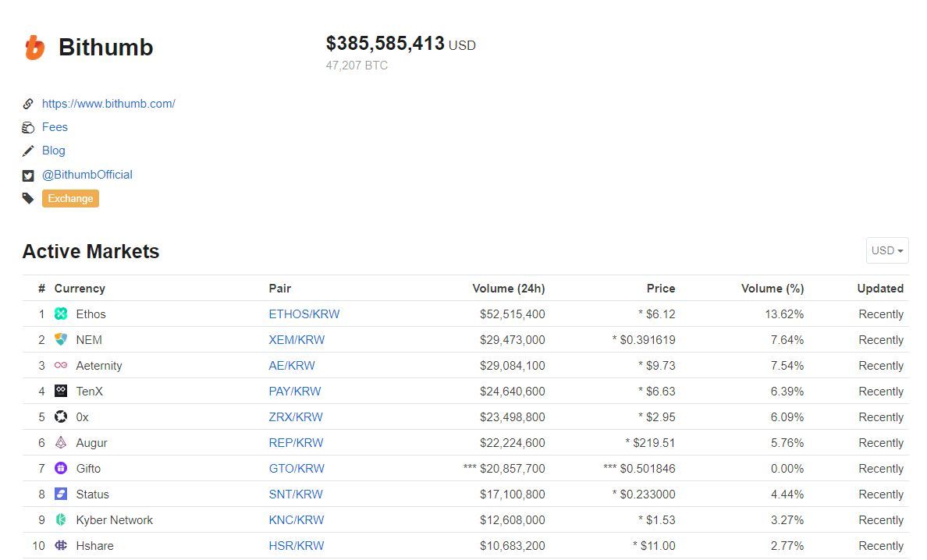Select the Ethos currency icon
Image resolution: width=927 pixels, height=560 pixels.
(x=61, y=314)
